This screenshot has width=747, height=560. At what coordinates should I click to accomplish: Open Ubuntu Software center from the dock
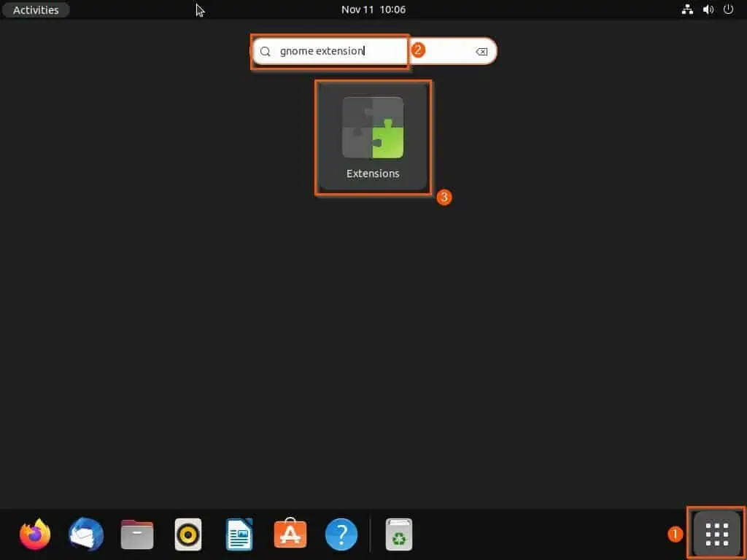click(x=290, y=533)
